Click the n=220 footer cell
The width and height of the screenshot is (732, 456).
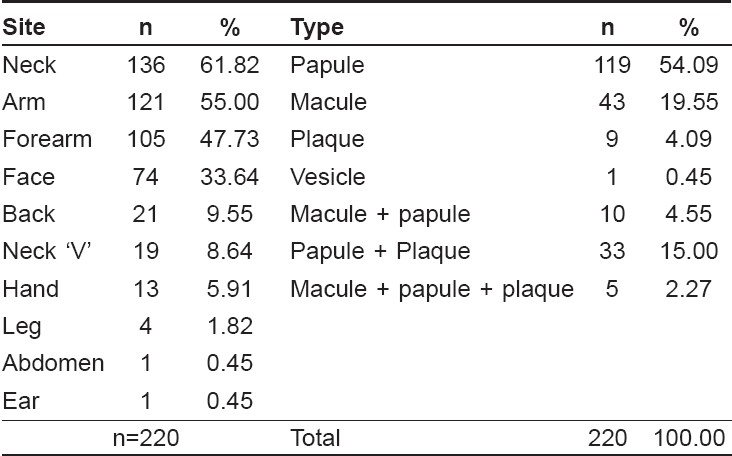pos(146,438)
